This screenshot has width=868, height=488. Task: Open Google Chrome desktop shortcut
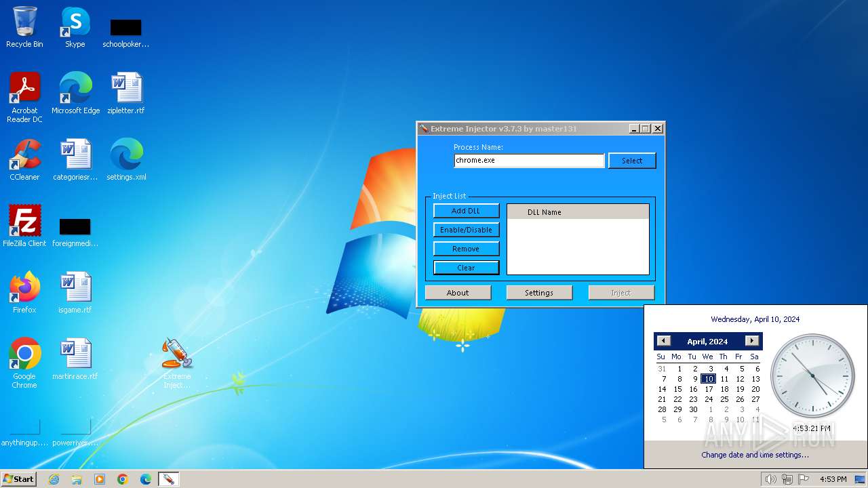point(24,363)
